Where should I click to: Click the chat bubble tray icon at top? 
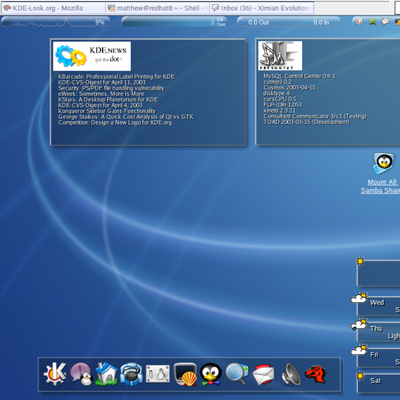[x=385, y=21]
